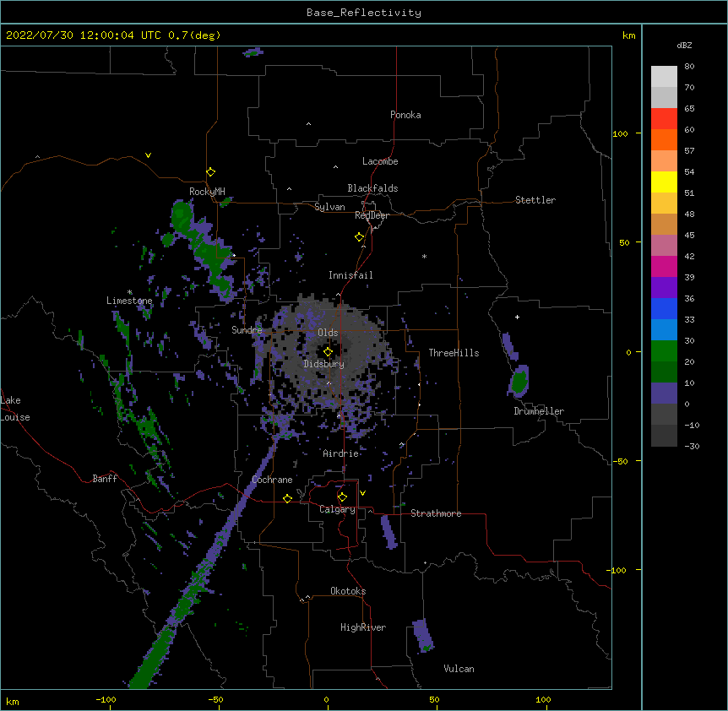
Task: Click the yellow diamond marker north of RockyMH
Action: coord(211,172)
